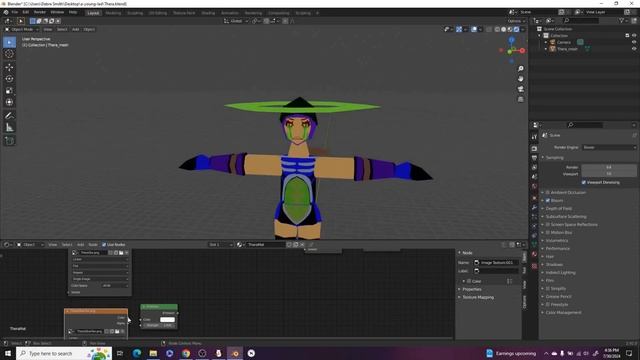Switch to the Animation workspace tab

(230, 13)
